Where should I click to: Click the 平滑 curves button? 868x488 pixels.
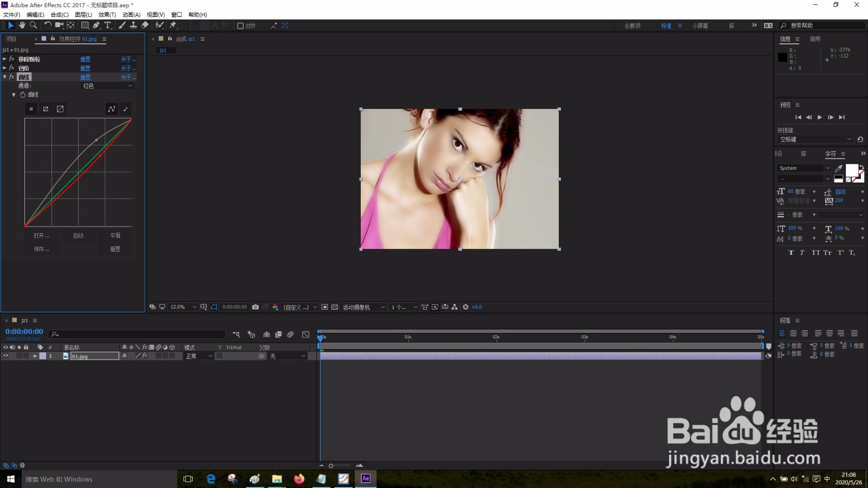(115, 235)
